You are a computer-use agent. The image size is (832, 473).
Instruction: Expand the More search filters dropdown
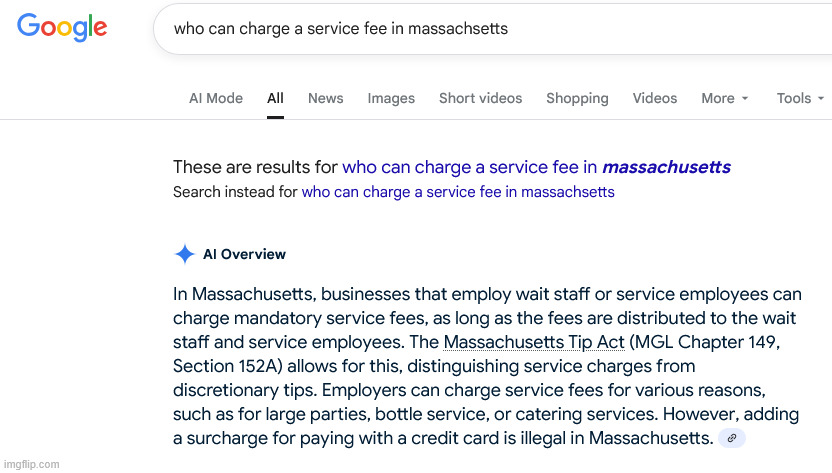[x=725, y=98]
